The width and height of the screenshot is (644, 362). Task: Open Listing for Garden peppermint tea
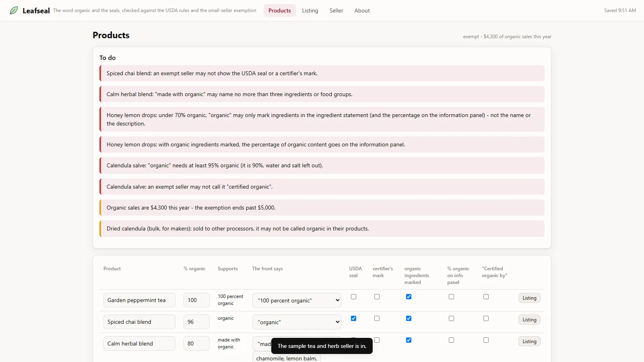(529, 298)
